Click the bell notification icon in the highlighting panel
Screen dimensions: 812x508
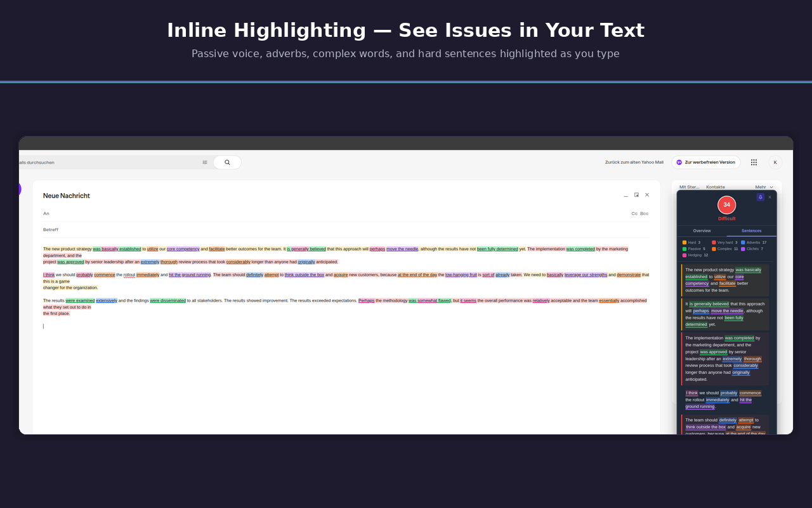pyautogui.click(x=761, y=197)
